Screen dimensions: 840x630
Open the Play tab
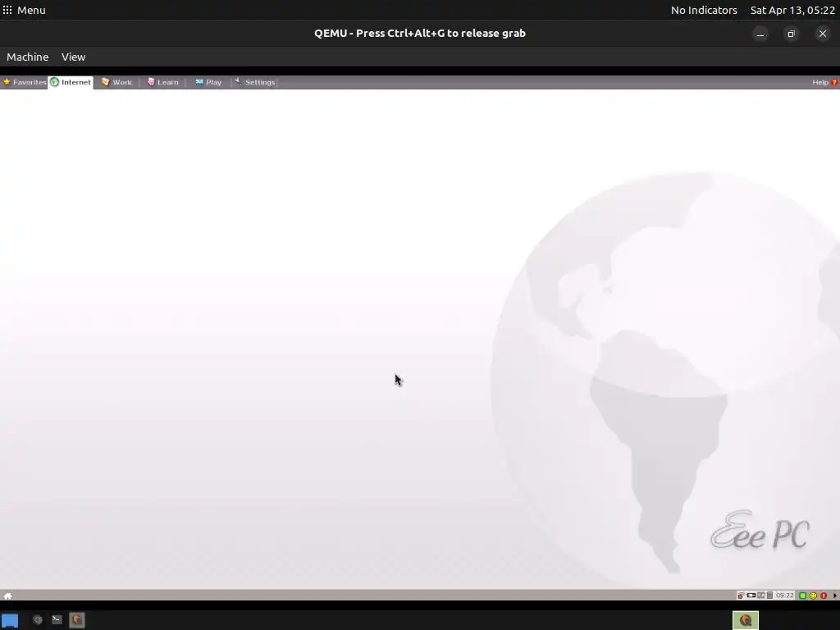coord(208,82)
